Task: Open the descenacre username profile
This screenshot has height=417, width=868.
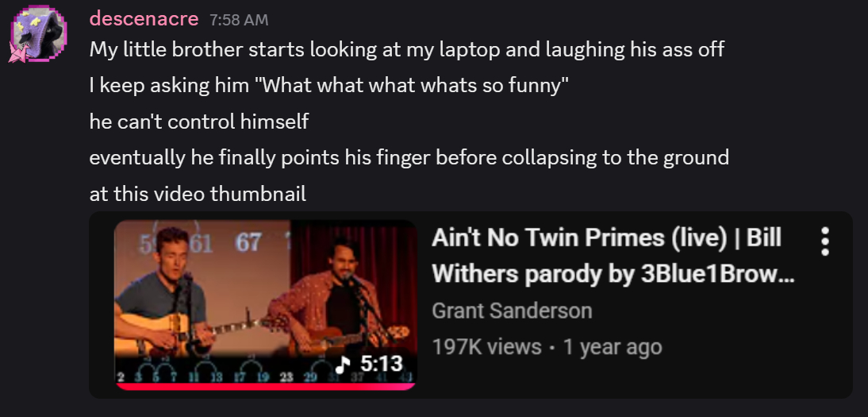Action: [144, 18]
